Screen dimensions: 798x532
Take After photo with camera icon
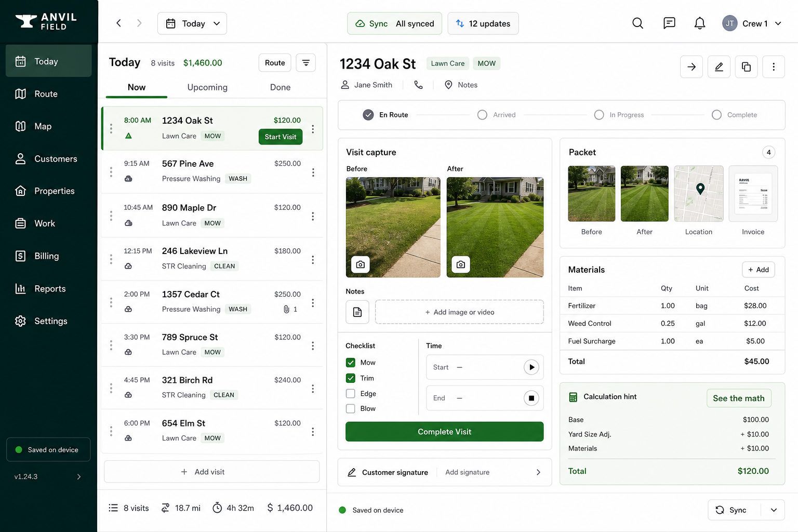pyautogui.click(x=461, y=264)
